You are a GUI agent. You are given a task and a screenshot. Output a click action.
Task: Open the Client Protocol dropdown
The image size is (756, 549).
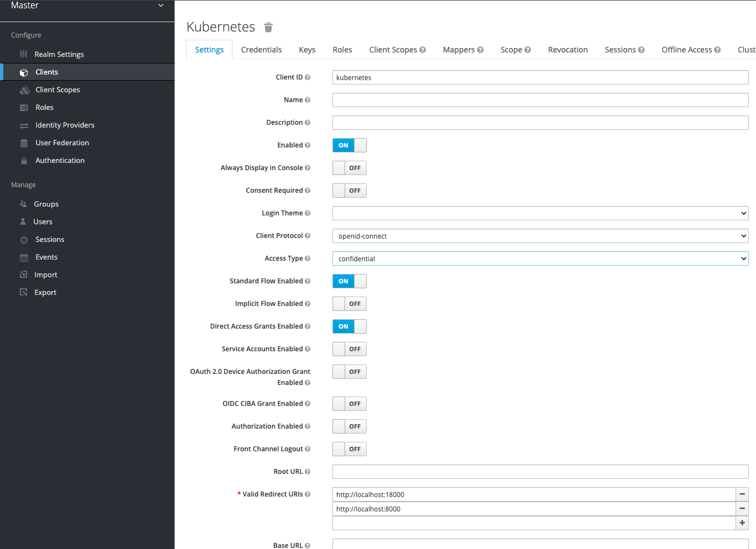[x=541, y=236]
